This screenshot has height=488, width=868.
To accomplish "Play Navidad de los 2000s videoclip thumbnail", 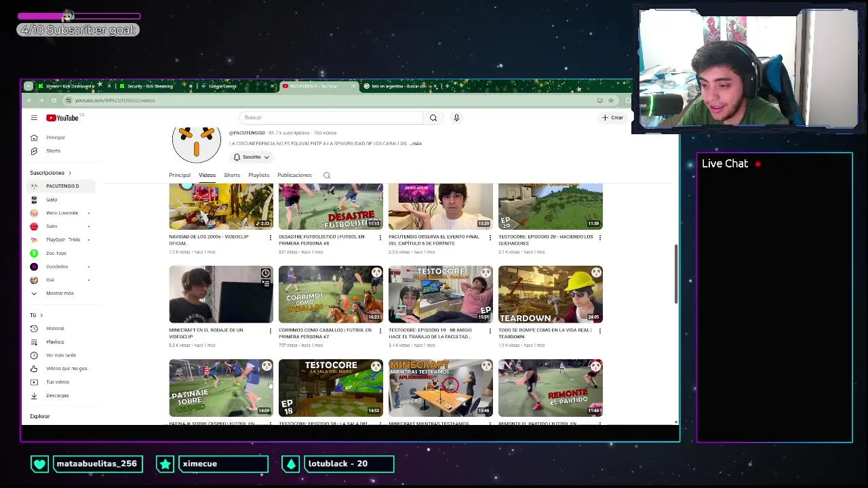I will tap(221, 206).
